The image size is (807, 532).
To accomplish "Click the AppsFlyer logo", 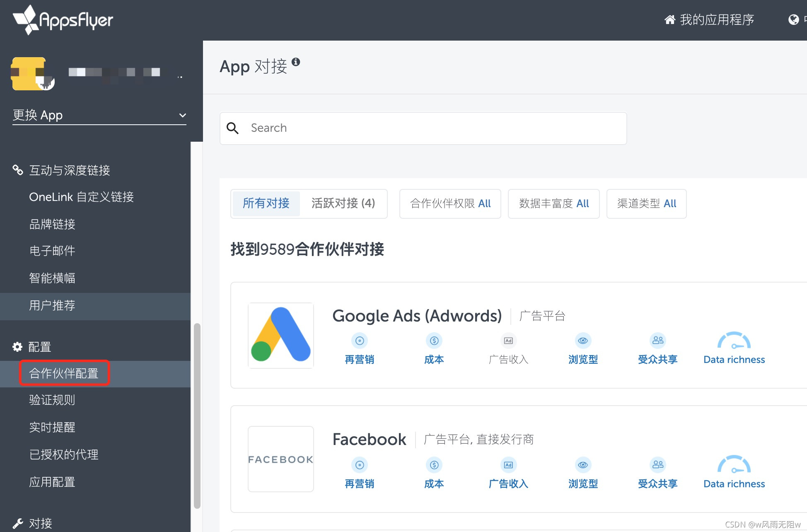I will pyautogui.click(x=63, y=19).
